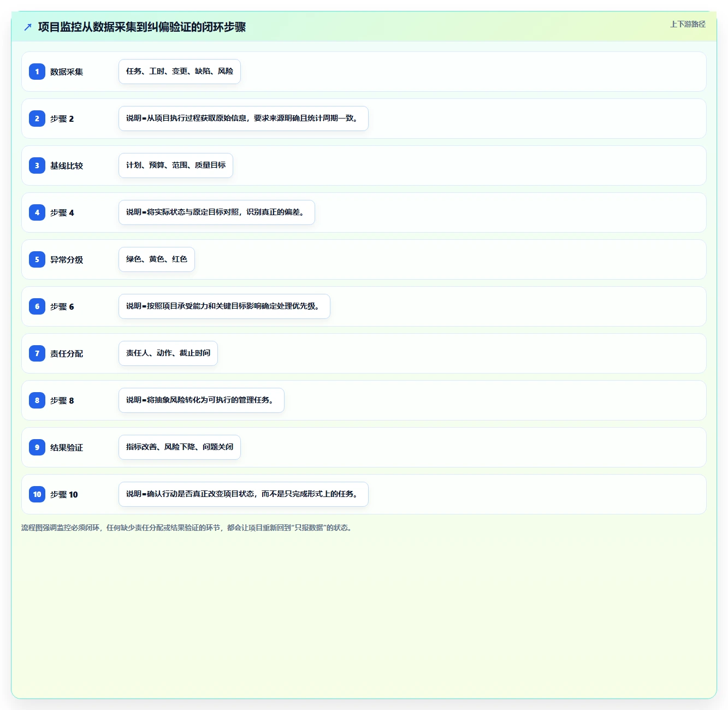Click the chip starting 说明=确认行动是否真正改变
This screenshot has height=710, width=728.
point(244,494)
